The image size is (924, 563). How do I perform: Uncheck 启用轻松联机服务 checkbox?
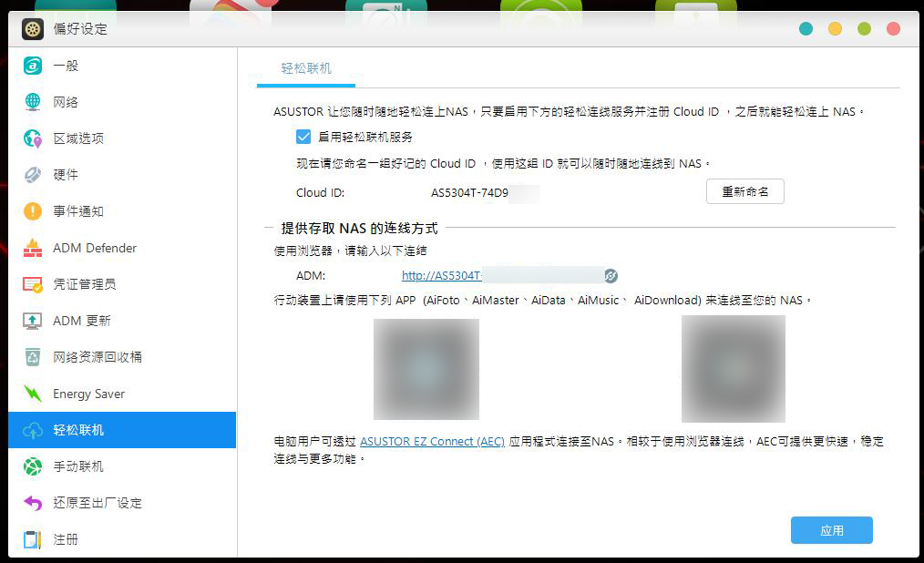tap(303, 138)
